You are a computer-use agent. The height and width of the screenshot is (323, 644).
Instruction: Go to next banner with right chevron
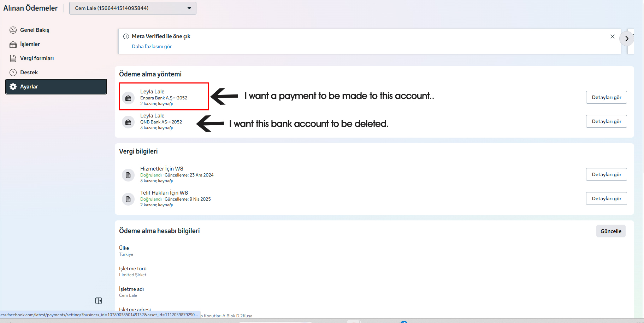(x=627, y=39)
